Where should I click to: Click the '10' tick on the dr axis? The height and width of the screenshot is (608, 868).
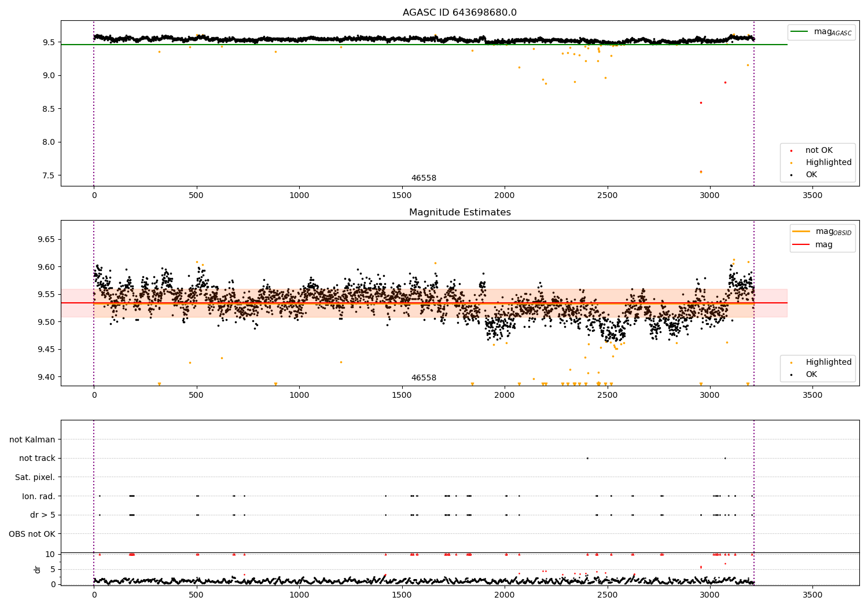(51, 554)
